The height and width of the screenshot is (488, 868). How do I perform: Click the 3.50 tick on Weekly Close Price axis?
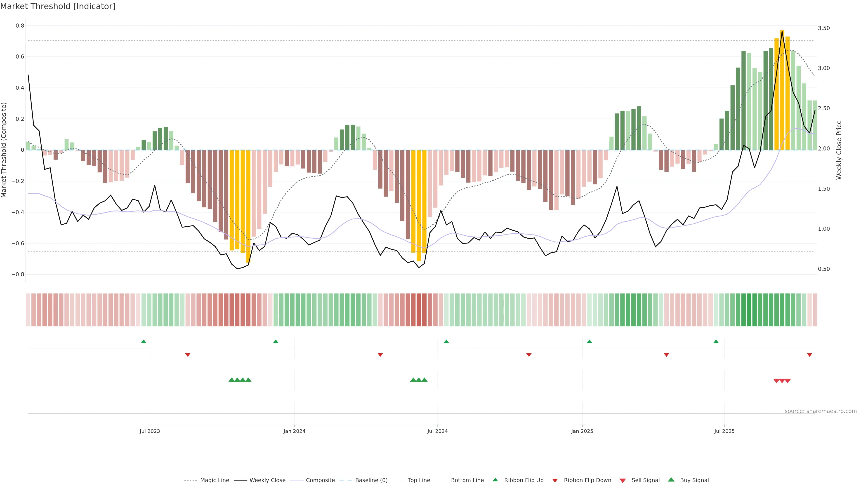[x=823, y=28]
